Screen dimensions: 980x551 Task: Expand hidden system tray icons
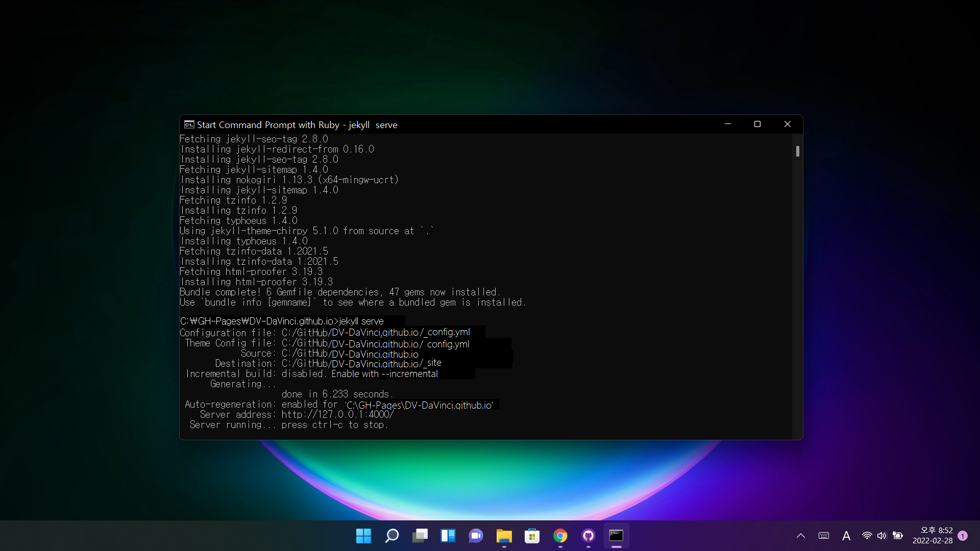coord(801,536)
